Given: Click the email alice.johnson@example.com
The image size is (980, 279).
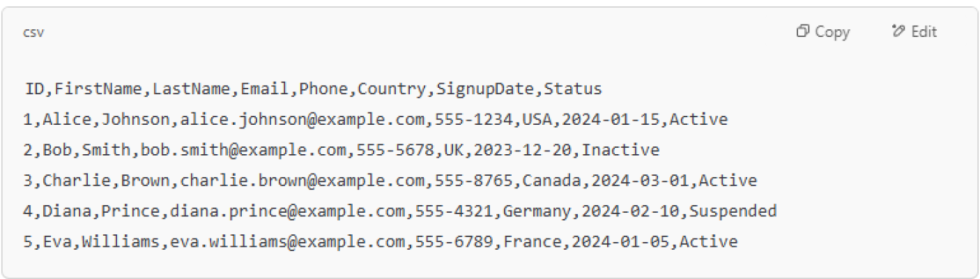Looking at the screenshot, I should pos(303,119).
